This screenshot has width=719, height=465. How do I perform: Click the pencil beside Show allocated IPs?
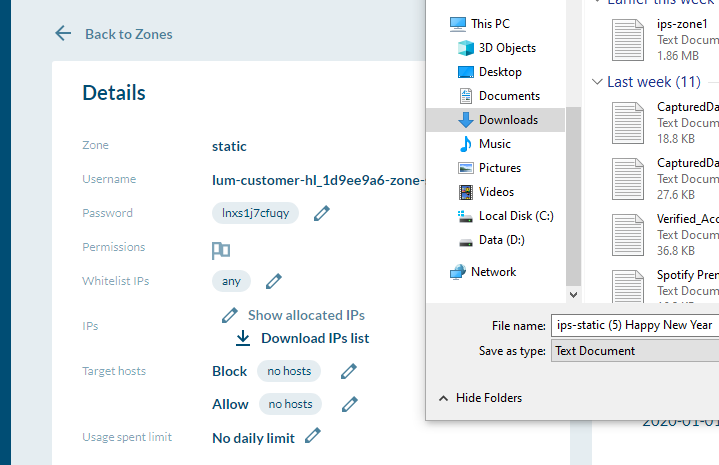coord(229,315)
